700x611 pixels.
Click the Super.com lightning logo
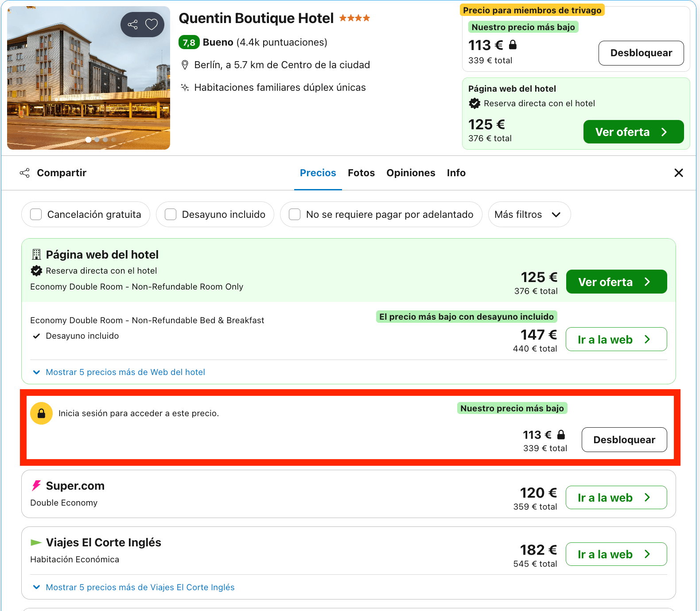pos(36,486)
